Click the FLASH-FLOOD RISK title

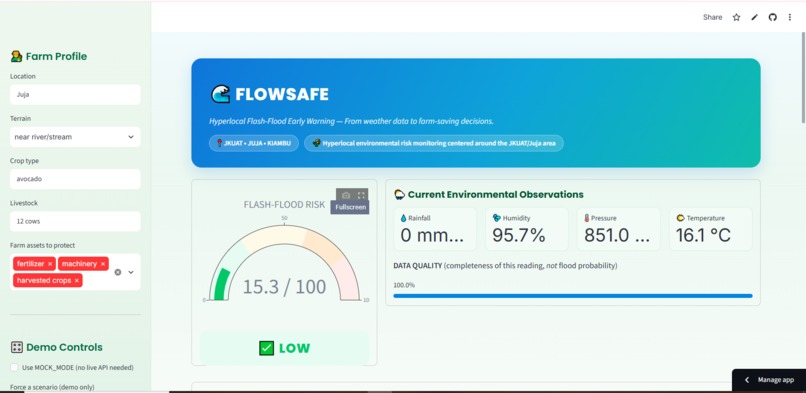[x=284, y=205]
